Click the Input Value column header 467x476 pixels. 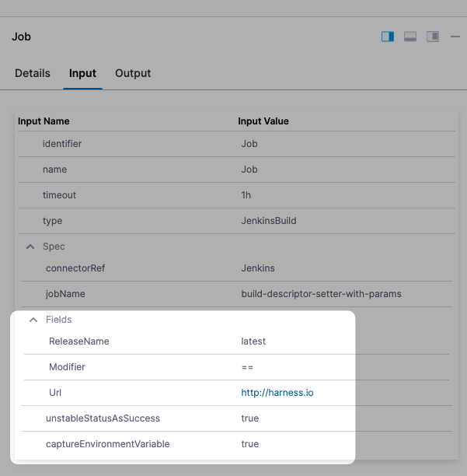click(263, 121)
